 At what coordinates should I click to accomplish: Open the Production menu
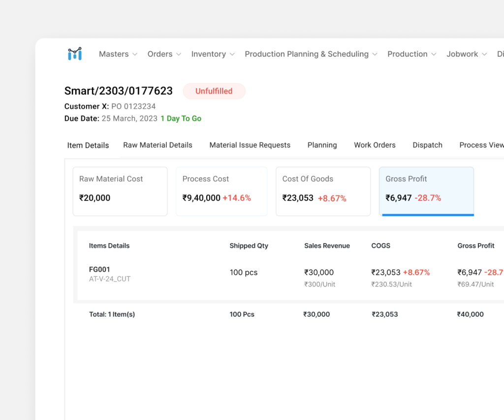(407, 54)
